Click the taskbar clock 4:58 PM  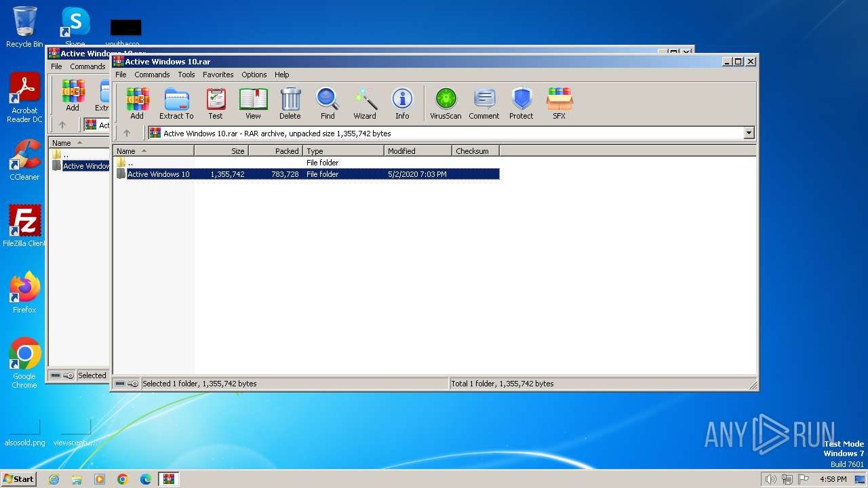click(x=833, y=479)
